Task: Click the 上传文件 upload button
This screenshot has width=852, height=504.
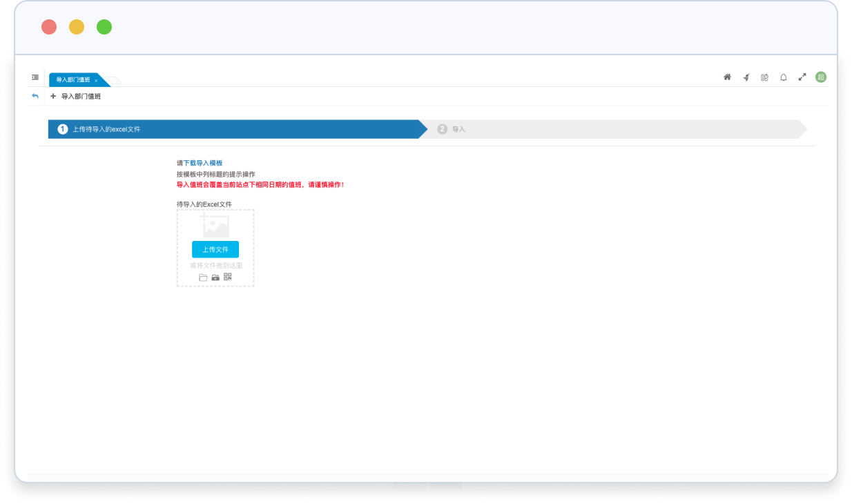Action: click(x=215, y=249)
